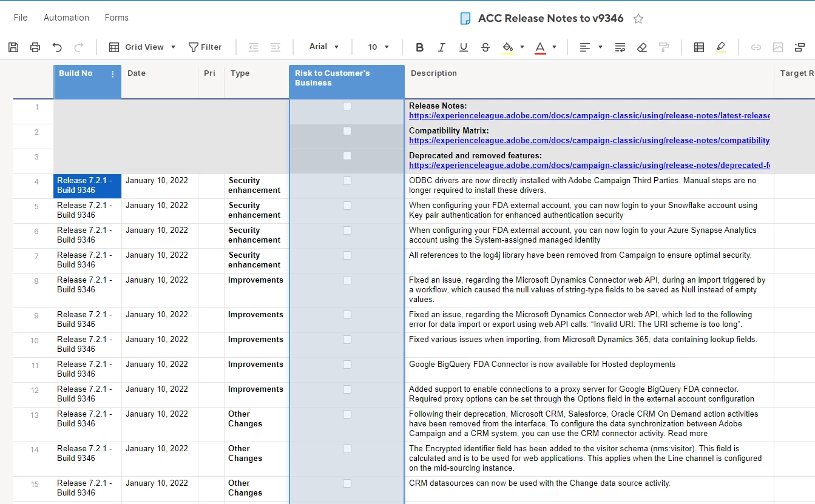The height and width of the screenshot is (504, 815).
Task: Click Google BigQuery FDA Connector description cell
Action: [589, 370]
